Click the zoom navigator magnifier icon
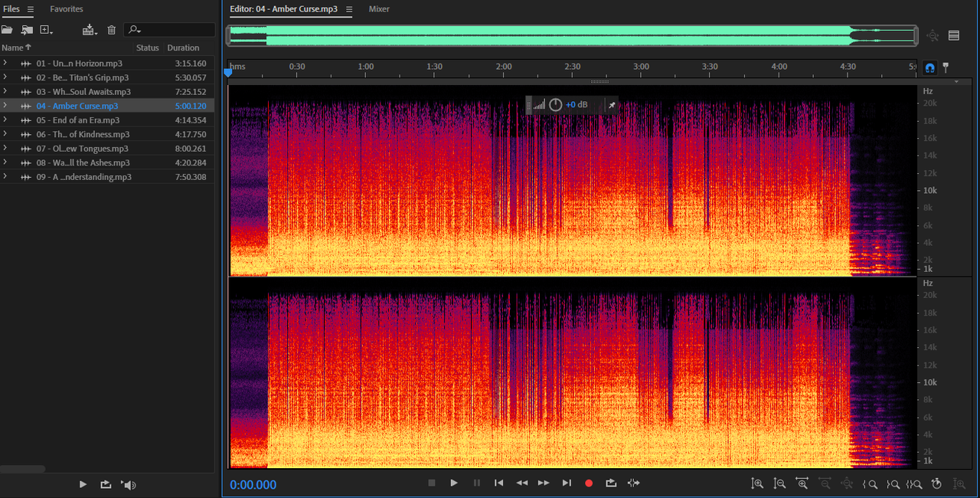 click(x=933, y=35)
